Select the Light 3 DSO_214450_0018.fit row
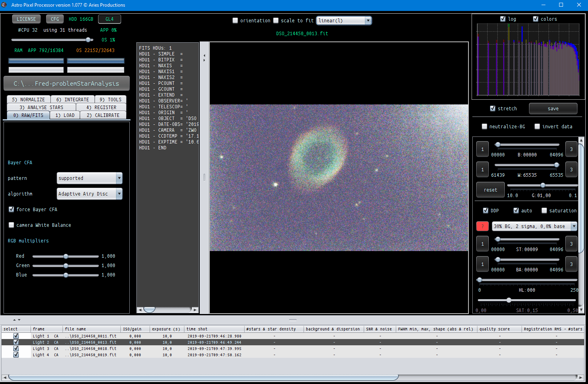 293,348
